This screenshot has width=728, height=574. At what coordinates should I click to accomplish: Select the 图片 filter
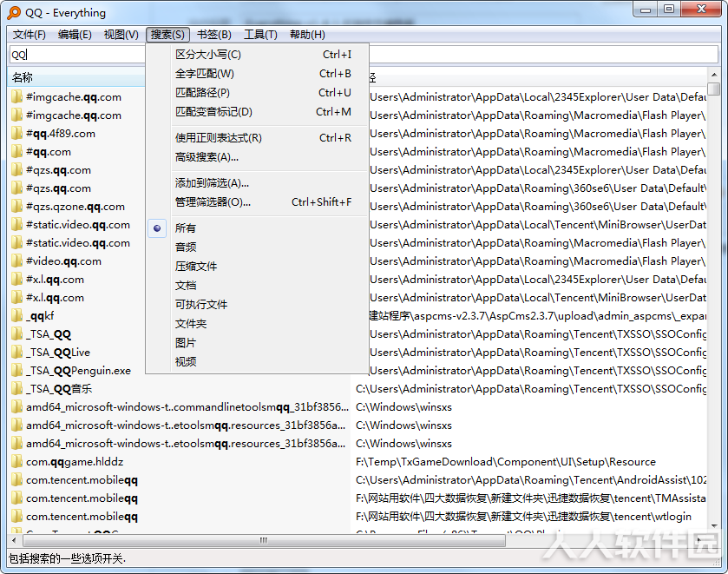258,342
